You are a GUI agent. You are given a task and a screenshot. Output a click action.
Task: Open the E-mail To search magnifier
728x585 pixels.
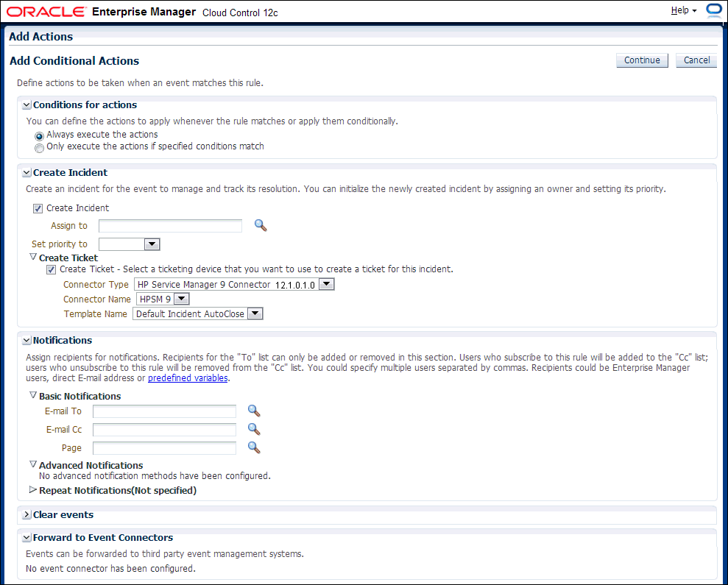[x=253, y=411]
